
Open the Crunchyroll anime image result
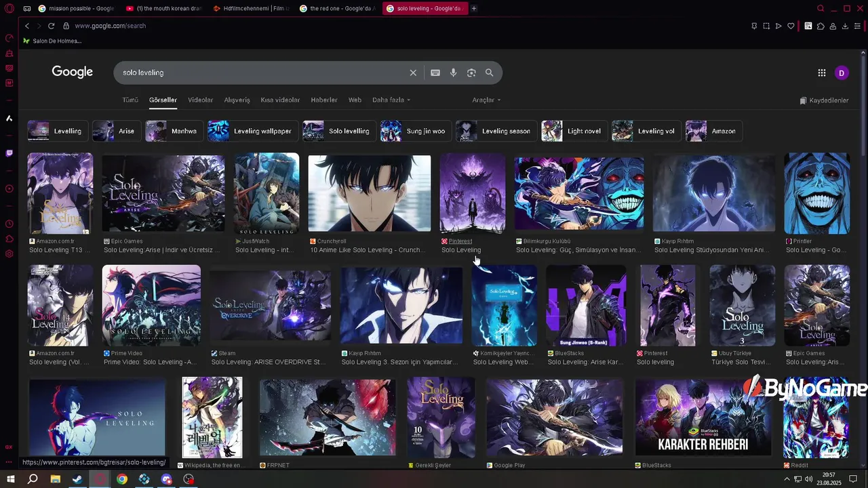[370, 194]
